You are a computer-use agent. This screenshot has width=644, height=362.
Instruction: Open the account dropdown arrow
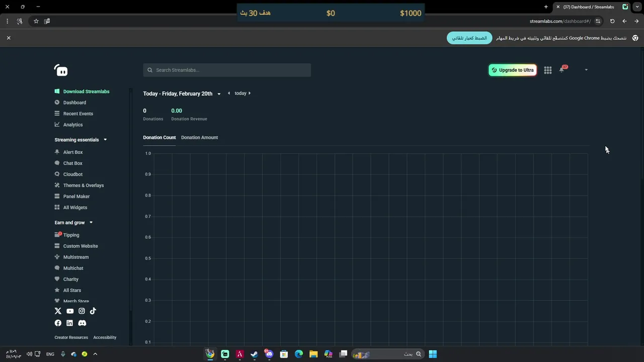(586, 70)
